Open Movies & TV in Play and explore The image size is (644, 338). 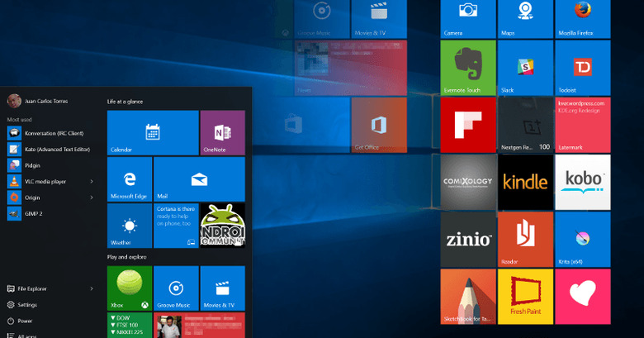tap(223, 288)
